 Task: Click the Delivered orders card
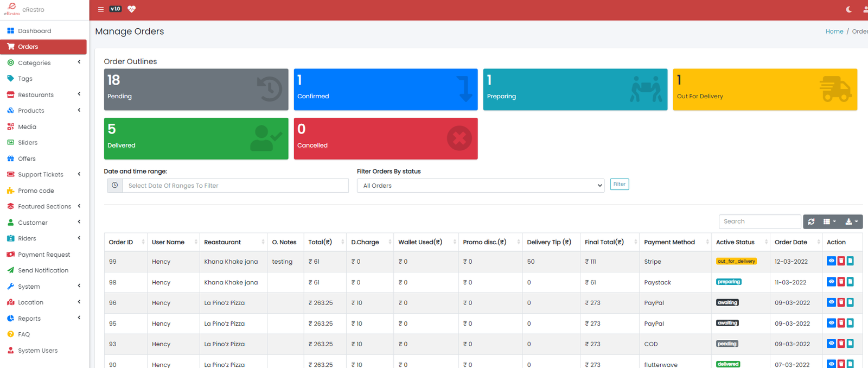196,138
